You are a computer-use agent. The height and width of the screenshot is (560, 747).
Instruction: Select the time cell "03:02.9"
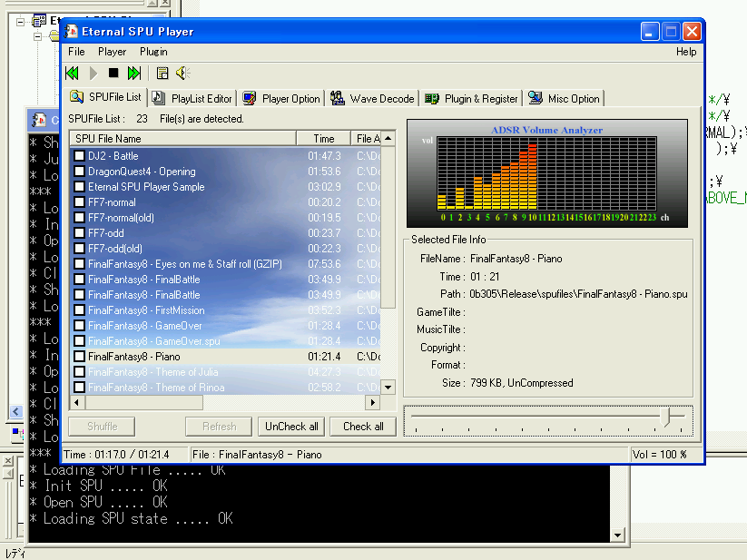point(324,187)
